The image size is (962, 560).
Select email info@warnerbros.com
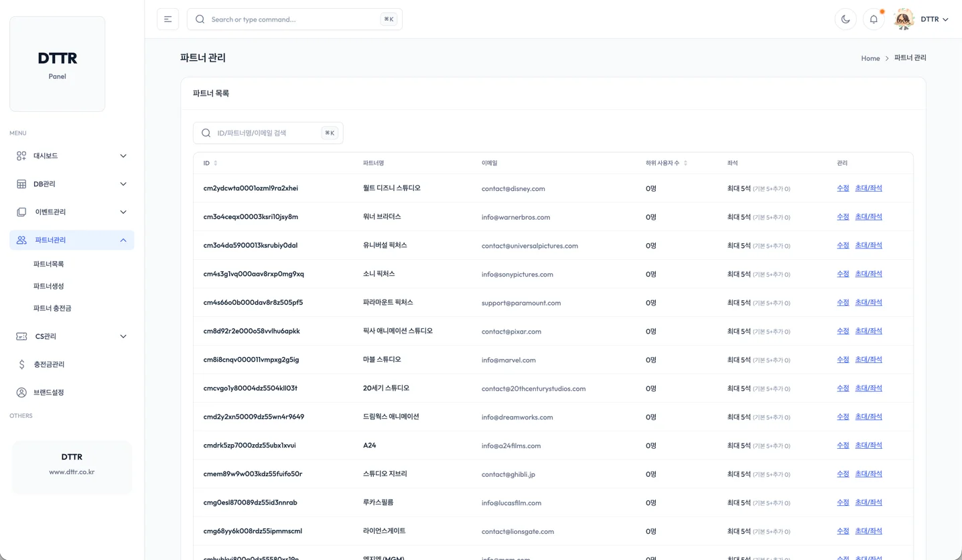[516, 218]
